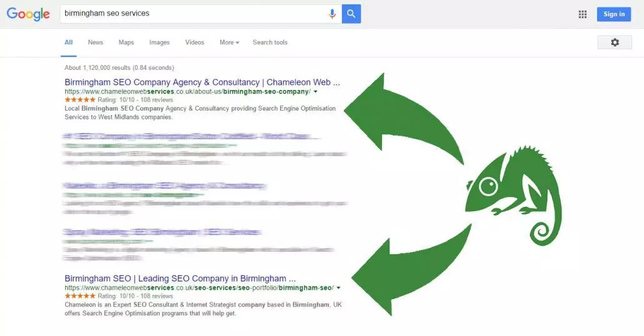This screenshot has height=336, width=644.
Task: Expand the More search menu
Action: 229,42
